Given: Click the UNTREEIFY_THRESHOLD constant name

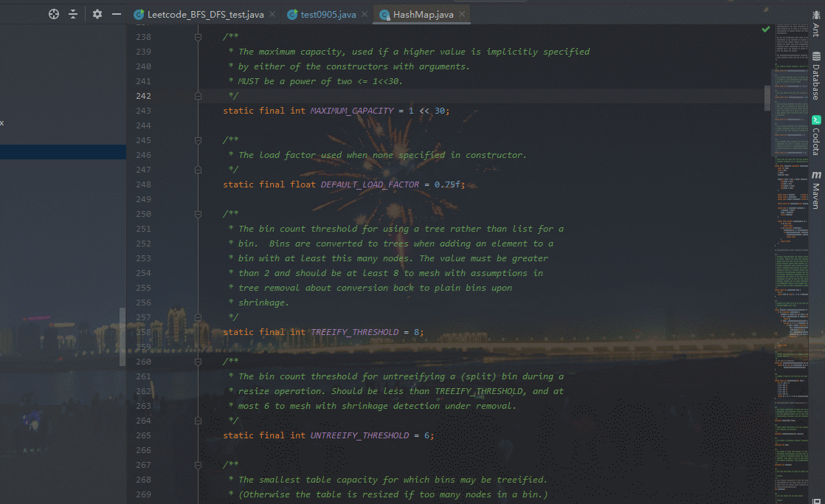Looking at the screenshot, I should point(359,435).
